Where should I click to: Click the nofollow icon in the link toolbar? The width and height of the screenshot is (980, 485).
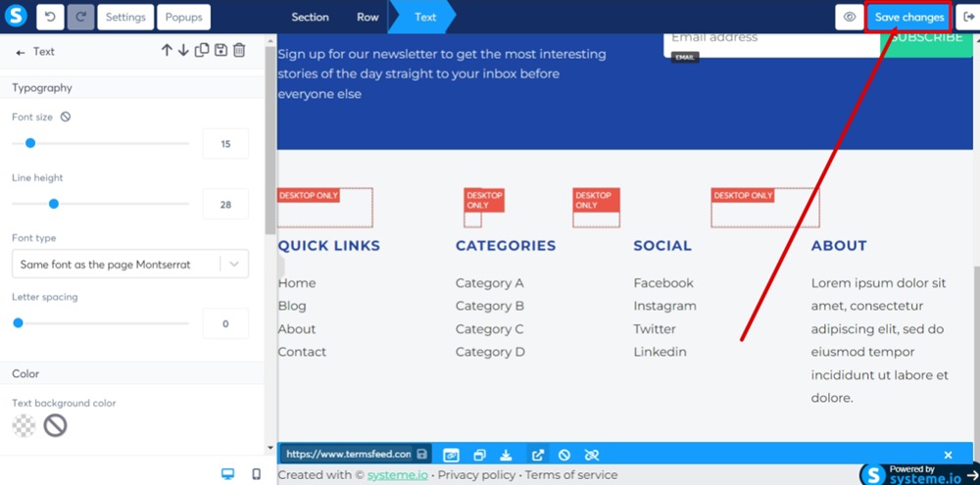[563, 455]
